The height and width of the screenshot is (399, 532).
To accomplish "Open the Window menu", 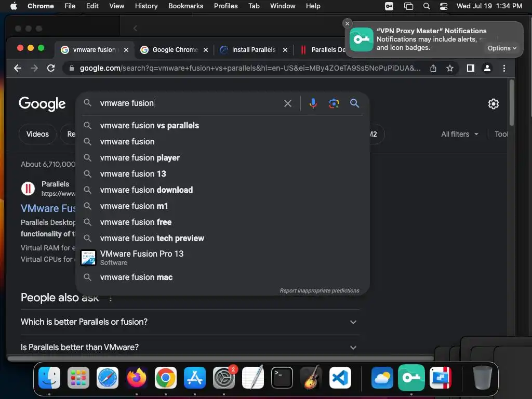I will [283, 6].
